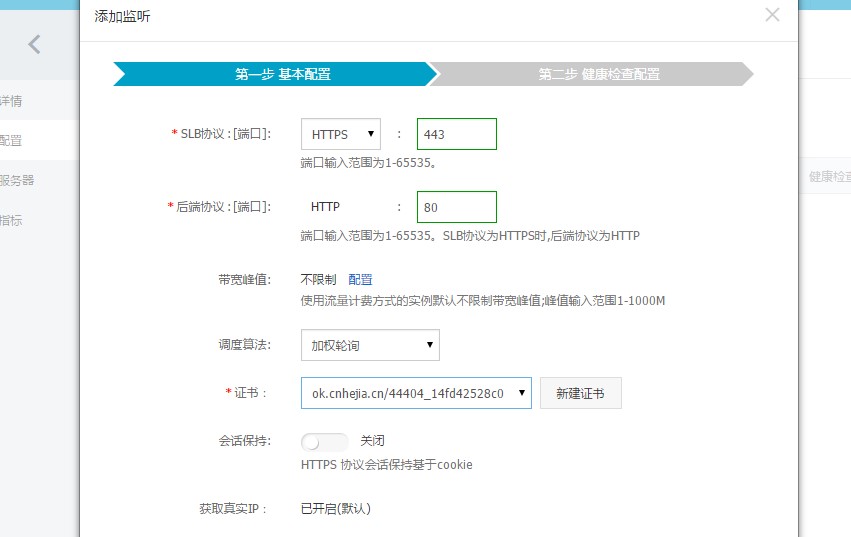Switch to the 第二步 健康检查配置 step
The image size is (851, 537).
pos(598,74)
